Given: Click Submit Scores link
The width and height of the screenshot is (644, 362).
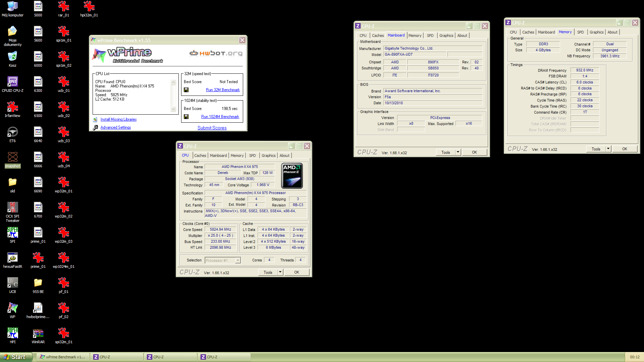Looking at the screenshot, I should [x=212, y=128].
